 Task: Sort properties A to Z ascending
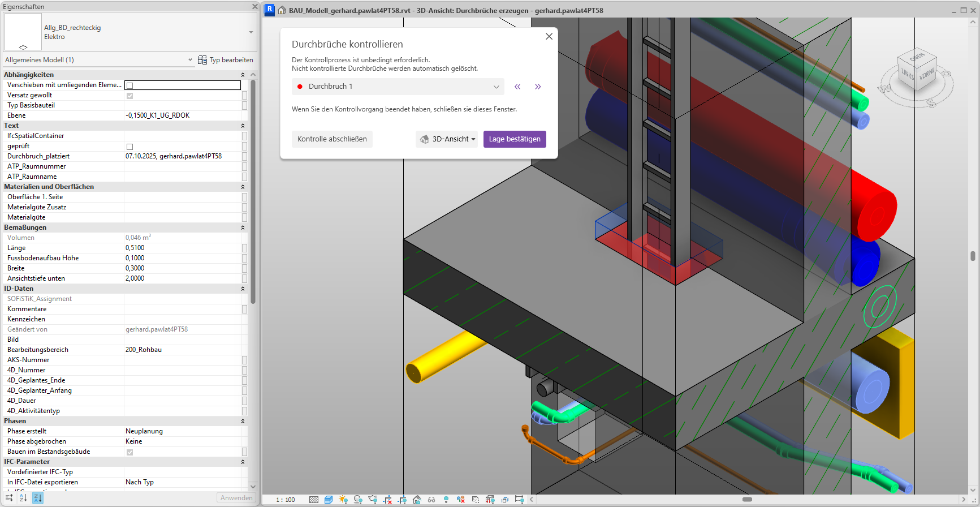tap(23, 498)
